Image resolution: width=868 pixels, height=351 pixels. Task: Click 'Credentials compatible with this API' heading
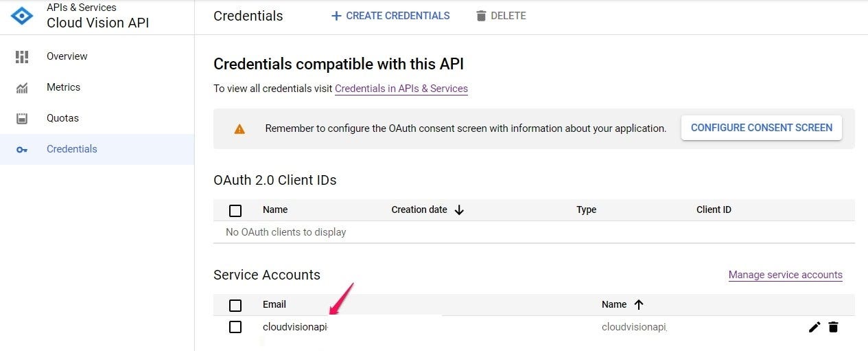[x=339, y=65]
